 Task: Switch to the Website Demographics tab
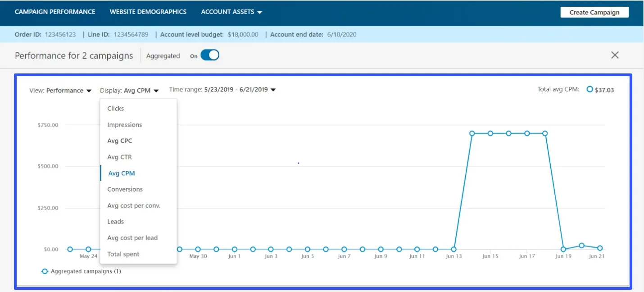148,12
